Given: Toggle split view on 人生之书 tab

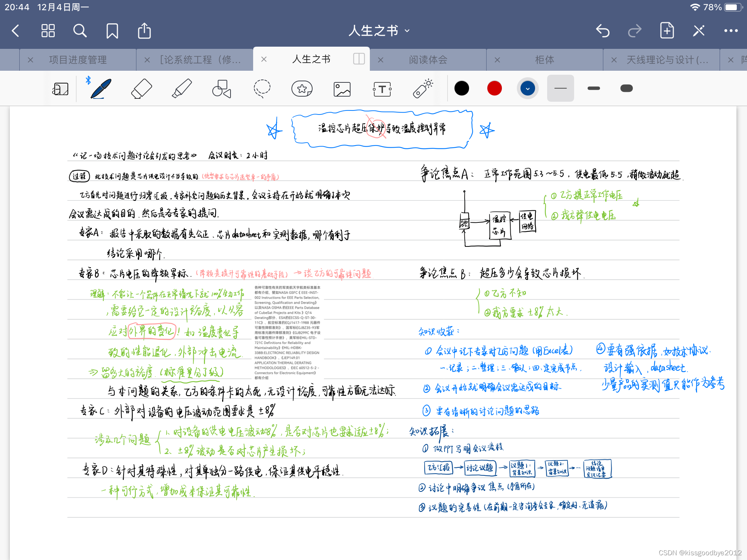Looking at the screenshot, I should click(359, 59).
